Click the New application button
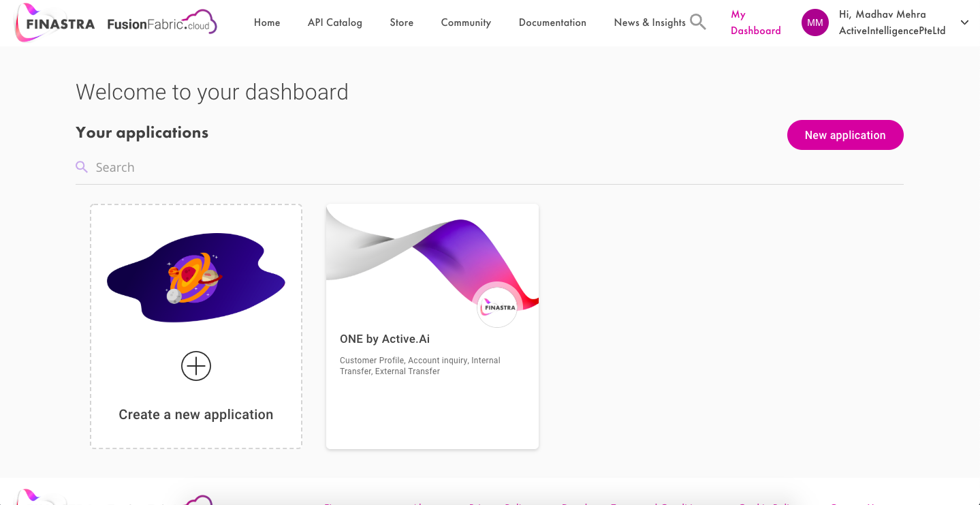Image resolution: width=980 pixels, height=505 pixels. pyautogui.click(x=845, y=135)
